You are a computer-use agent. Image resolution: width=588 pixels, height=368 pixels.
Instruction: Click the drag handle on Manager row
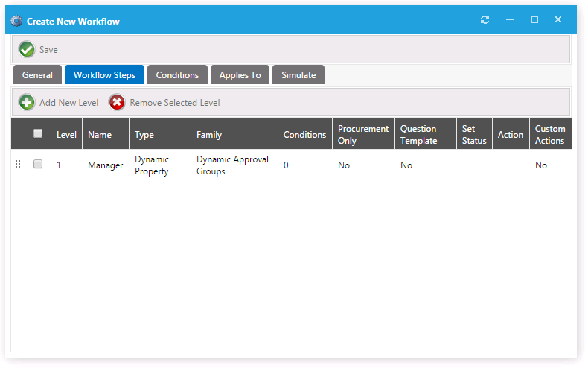tap(18, 165)
